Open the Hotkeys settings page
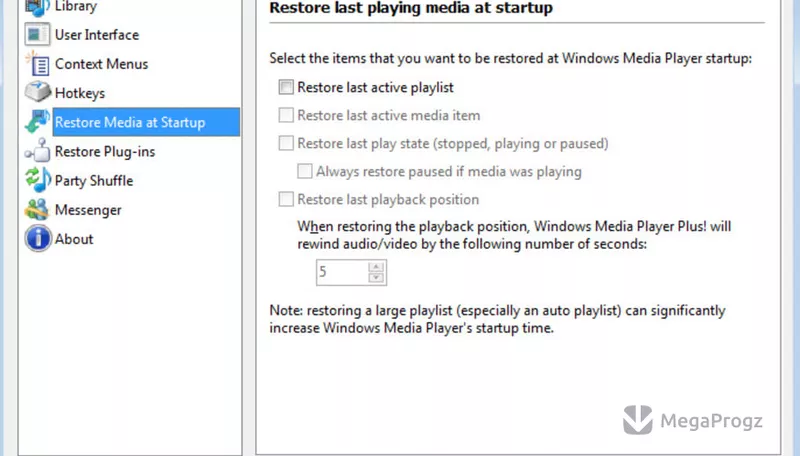This screenshot has width=800, height=456. point(80,93)
